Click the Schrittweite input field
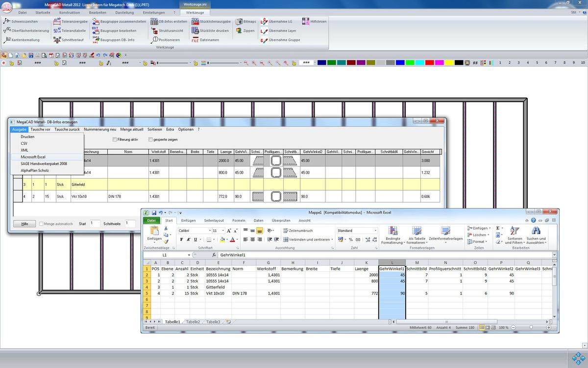 [130, 223]
